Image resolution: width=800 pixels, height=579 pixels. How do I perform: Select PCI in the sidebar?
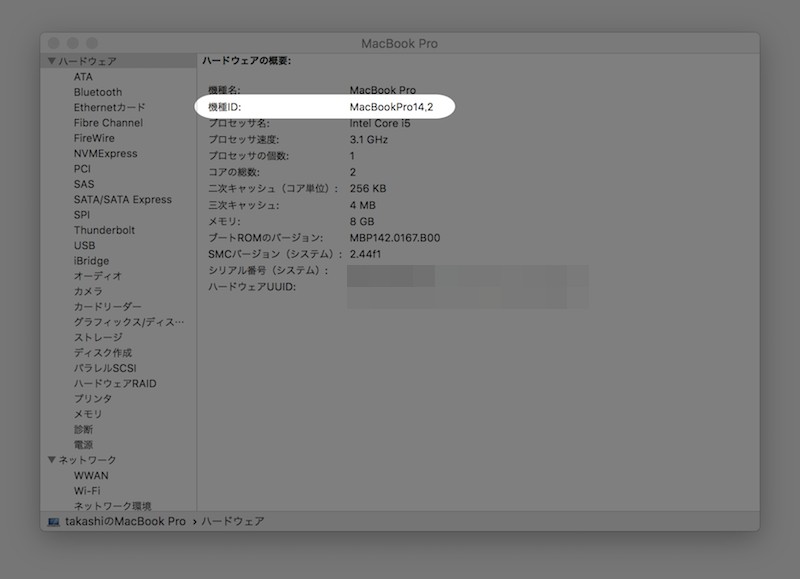tap(82, 168)
